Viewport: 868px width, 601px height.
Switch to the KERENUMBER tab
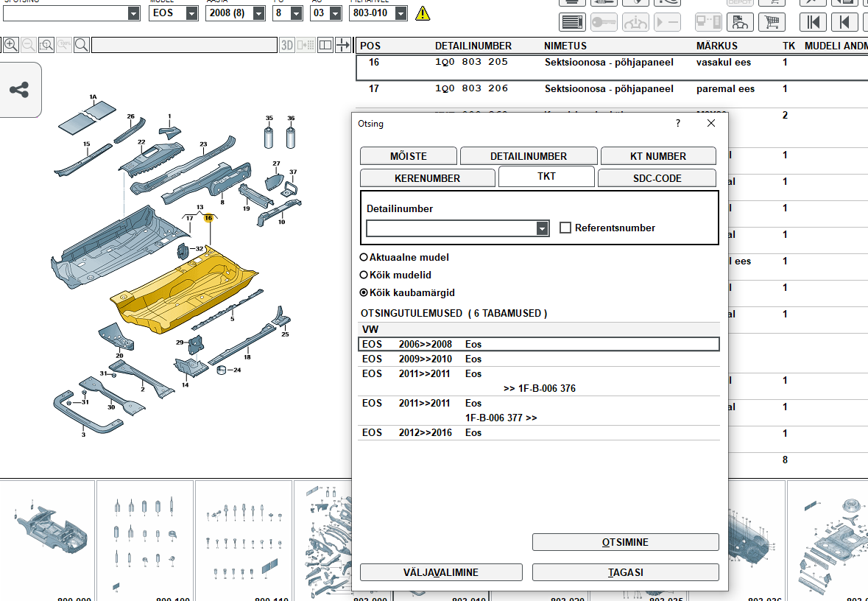427,178
